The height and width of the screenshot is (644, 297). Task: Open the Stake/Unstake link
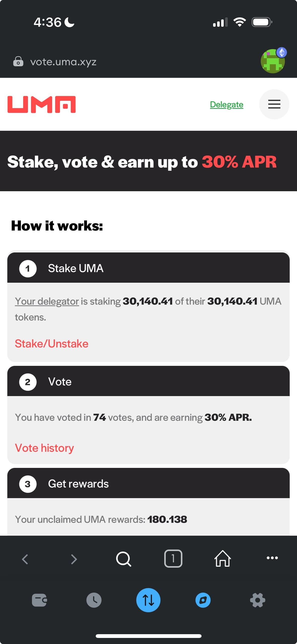pos(52,344)
